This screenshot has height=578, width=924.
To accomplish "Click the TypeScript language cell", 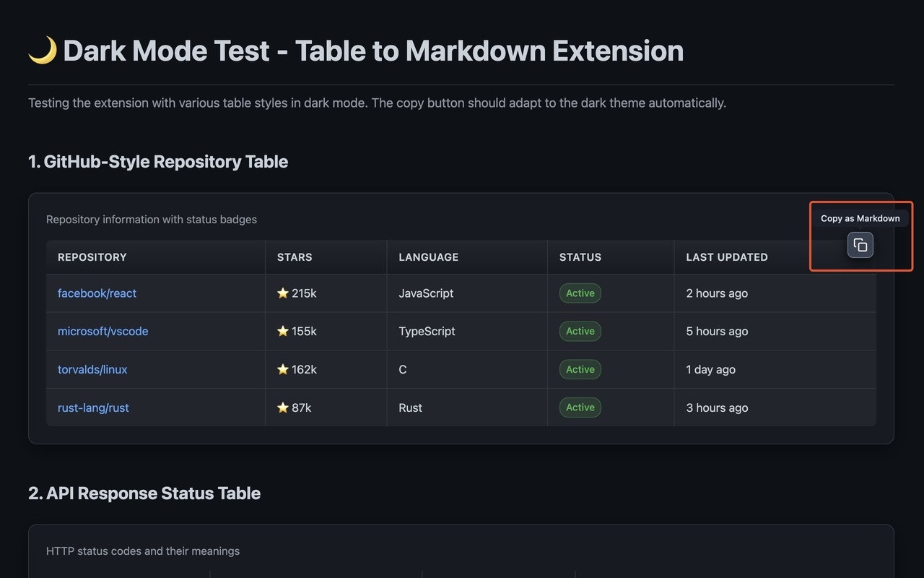I will (x=467, y=331).
